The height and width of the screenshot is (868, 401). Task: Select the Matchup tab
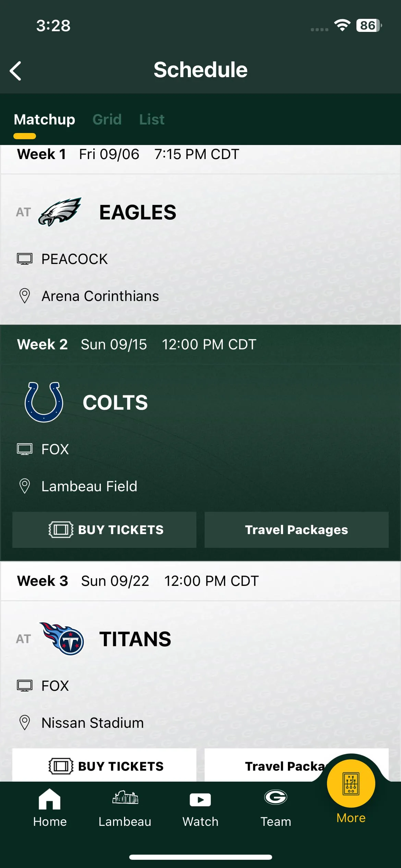coord(44,120)
